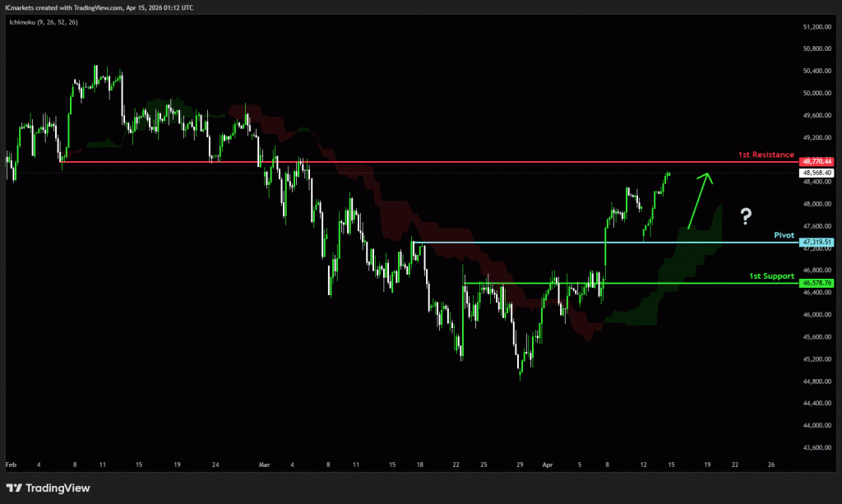Select the 1st Support text label
The height and width of the screenshot is (504, 842).
point(771,276)
